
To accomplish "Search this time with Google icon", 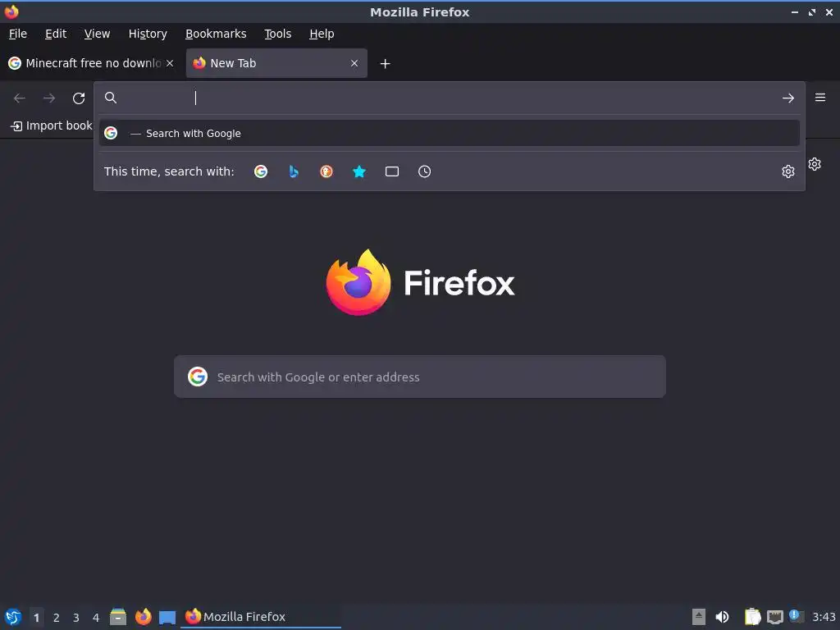I will 261,171.
